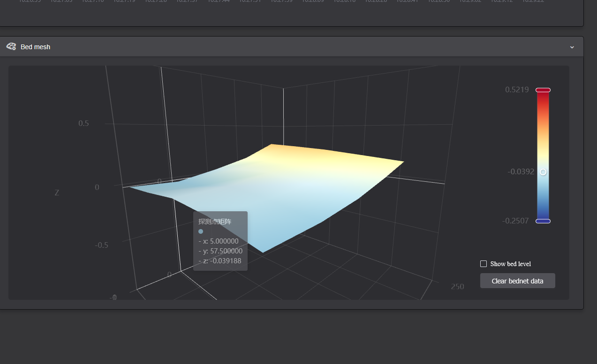Click the Show bed level label text
597x364 pixels.
(511, 264)
